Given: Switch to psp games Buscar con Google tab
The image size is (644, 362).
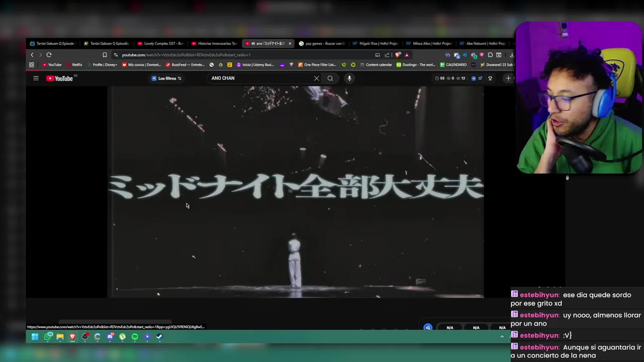Looking at the screenshot, I should pos(322,44).
